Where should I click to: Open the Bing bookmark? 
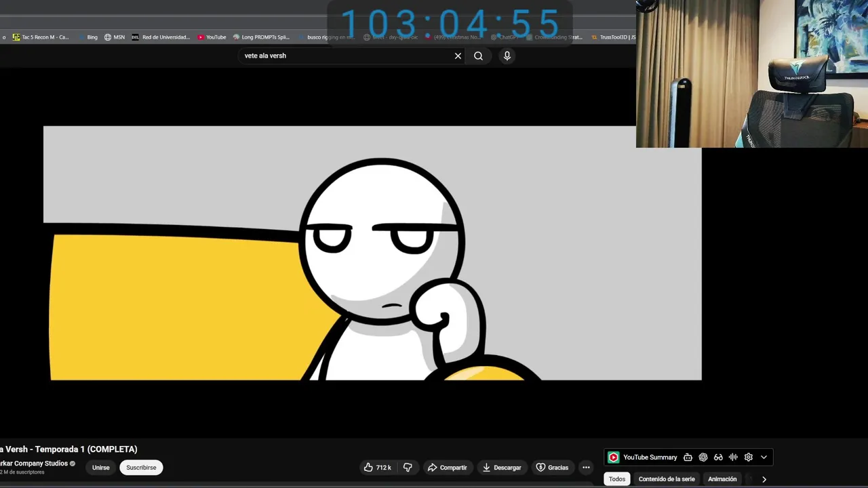click(x=87, y=37)
